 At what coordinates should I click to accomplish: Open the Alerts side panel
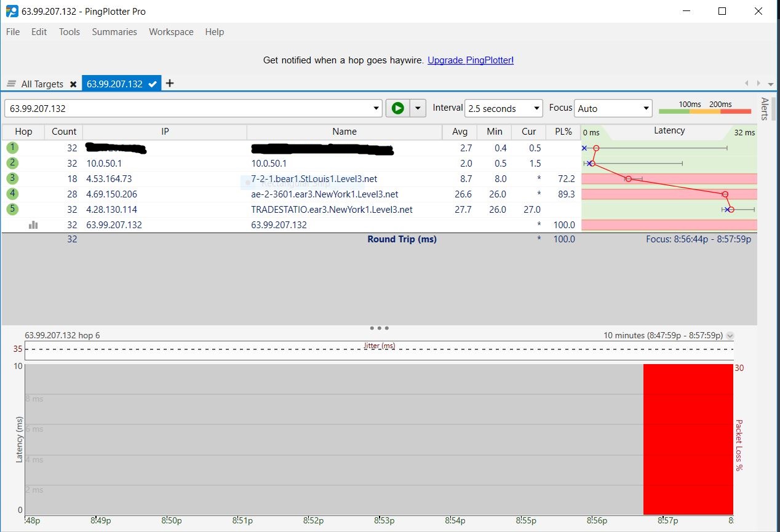point(765,108)
